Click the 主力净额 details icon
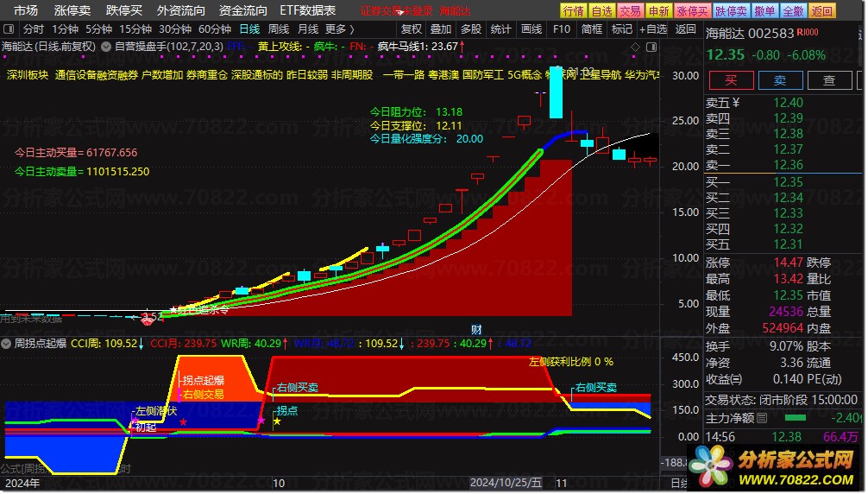 pos(762,418)
